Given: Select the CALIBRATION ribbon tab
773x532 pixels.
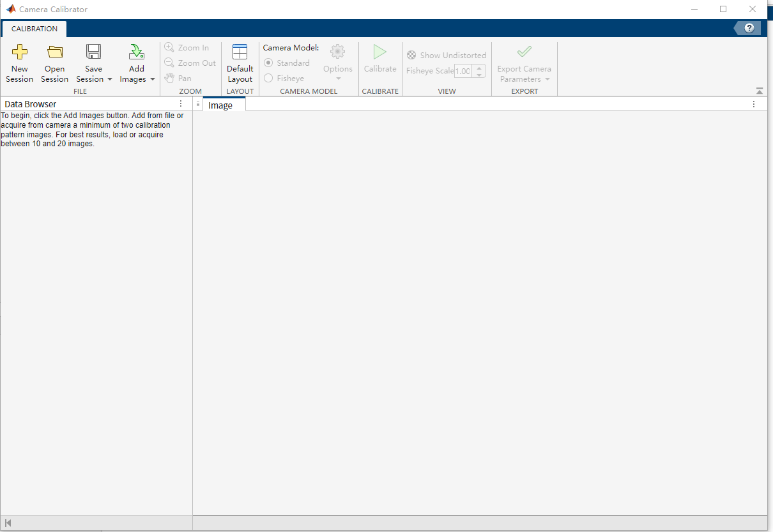Looking at the screenshot, I should (34, 29).
